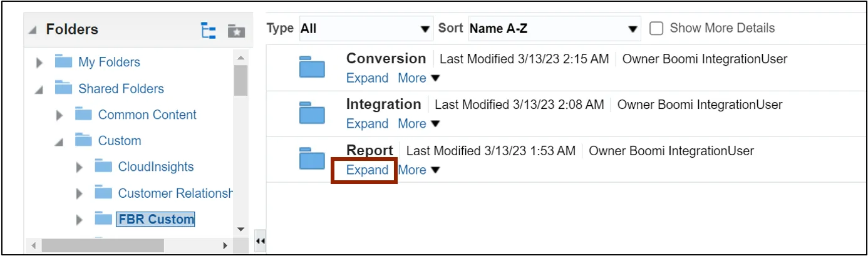This screenshot has width=868, height=256.
Task: Expand the Common Content tree node
Action: 60,115
